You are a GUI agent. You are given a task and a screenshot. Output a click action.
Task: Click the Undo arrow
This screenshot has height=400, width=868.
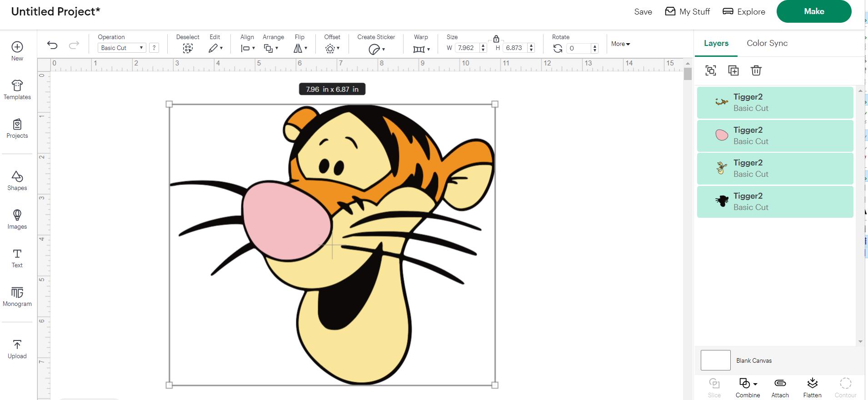[x=52, y=45]
